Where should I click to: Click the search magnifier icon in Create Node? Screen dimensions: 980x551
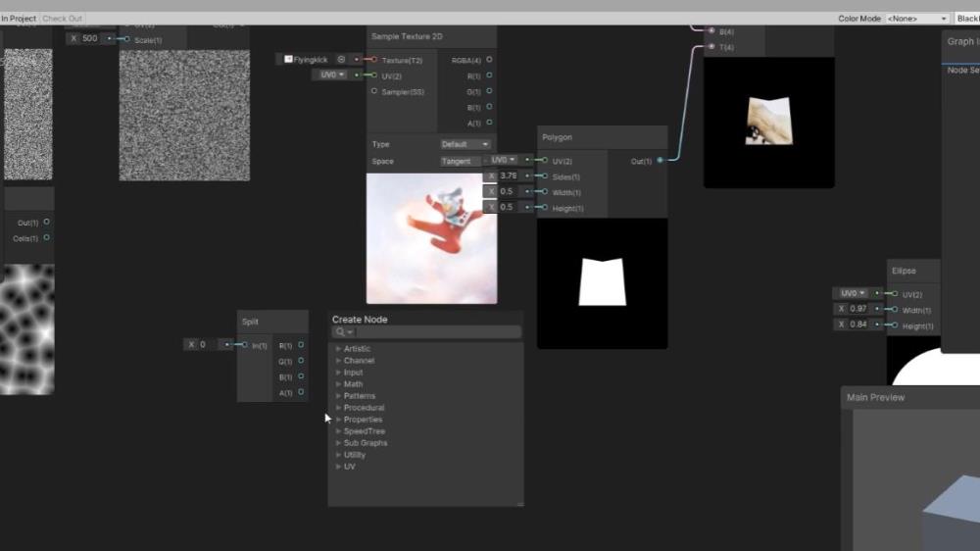(x=340, y=332)
